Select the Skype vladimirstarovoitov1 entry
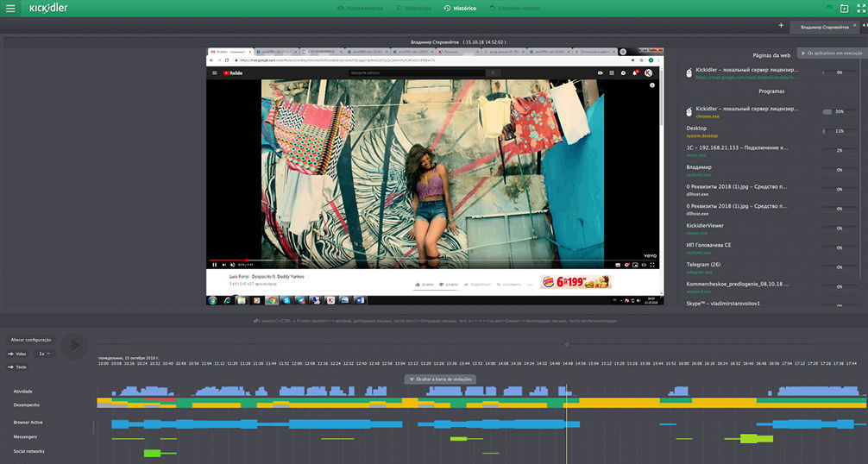 point(772,304)
